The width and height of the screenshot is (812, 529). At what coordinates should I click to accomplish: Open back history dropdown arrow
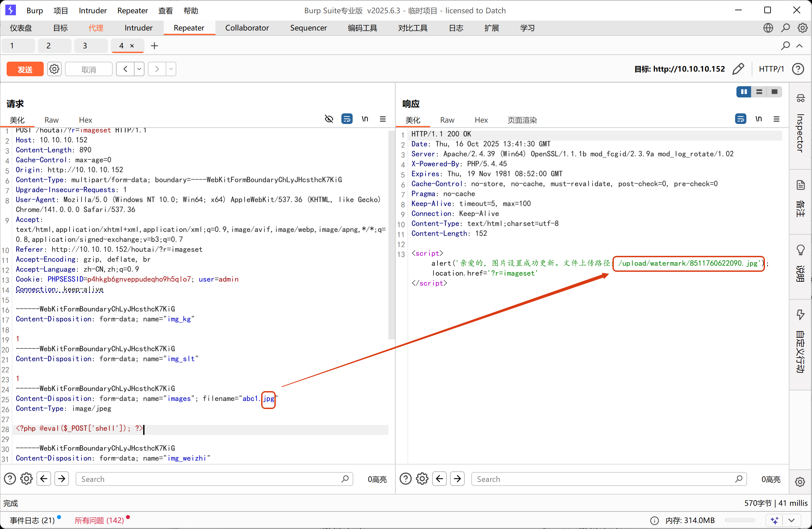click(x=139, y=69)
